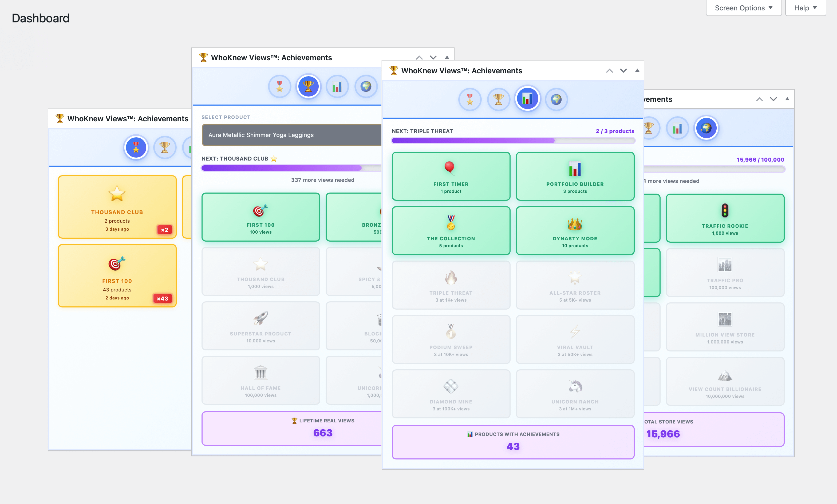The width and height of the screenshot is (837, 504).
Task: Select the globe icon in the rightmost widget
Action: 706,128
